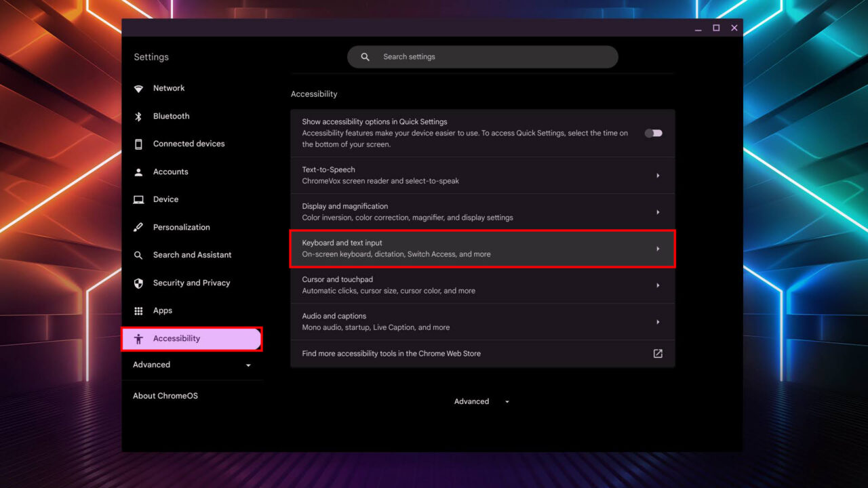Click the magnifier icon for Search and Assistant
This screenshot has width=868, height=488.
[x=138, y=255]
